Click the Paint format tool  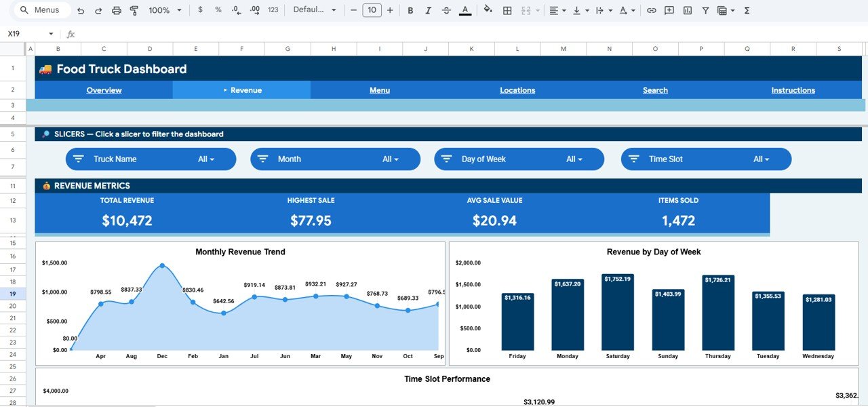pos(134,10)
